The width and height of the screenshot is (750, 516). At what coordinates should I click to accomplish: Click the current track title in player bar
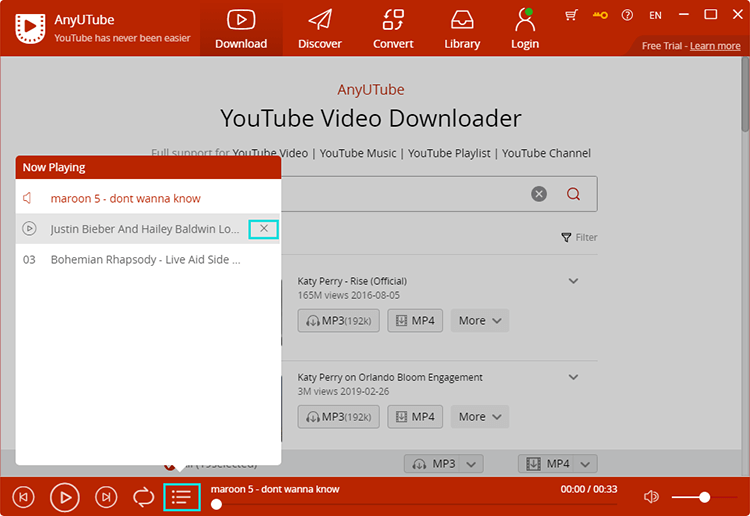click(275, 489)
